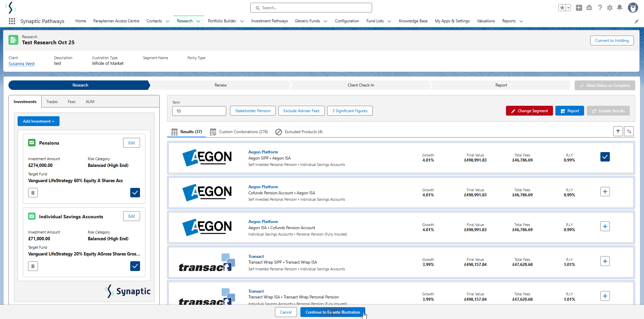644x319 pixels.
Task: Focus the global Search box
Action: (311, 8)
